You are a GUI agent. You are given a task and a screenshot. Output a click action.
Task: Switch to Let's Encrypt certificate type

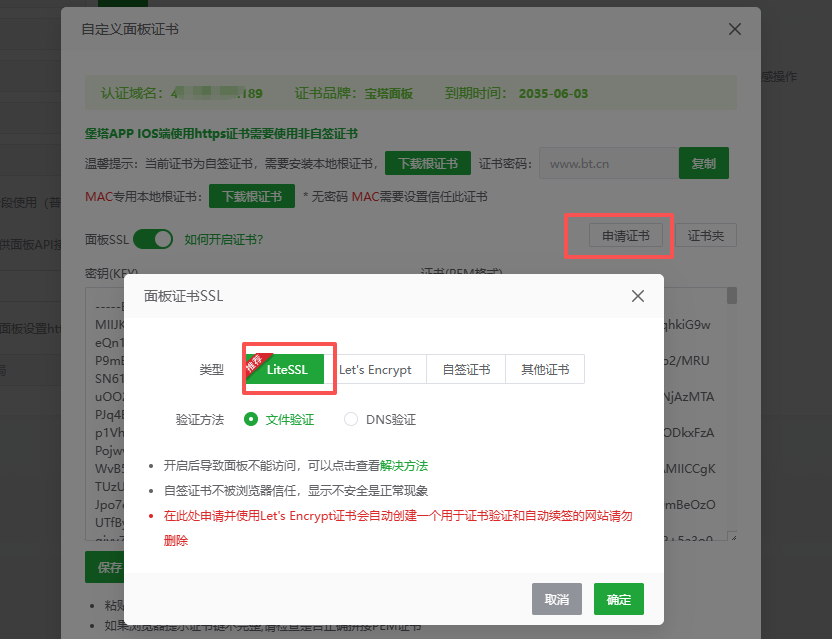[378, 369]
